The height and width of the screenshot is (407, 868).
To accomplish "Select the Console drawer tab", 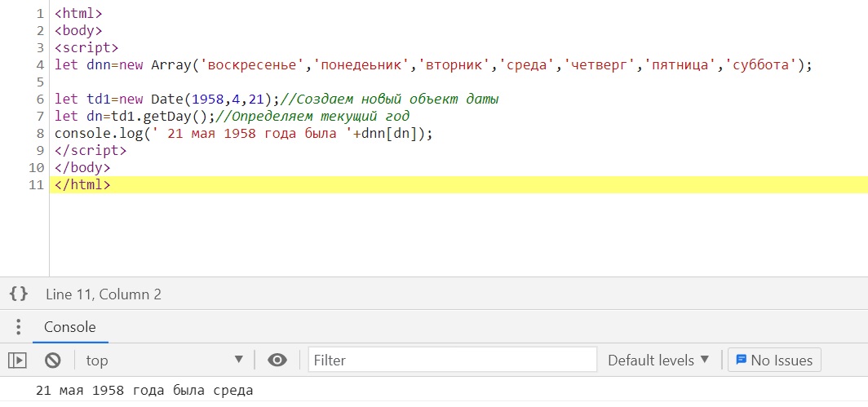I will point(69,327).
